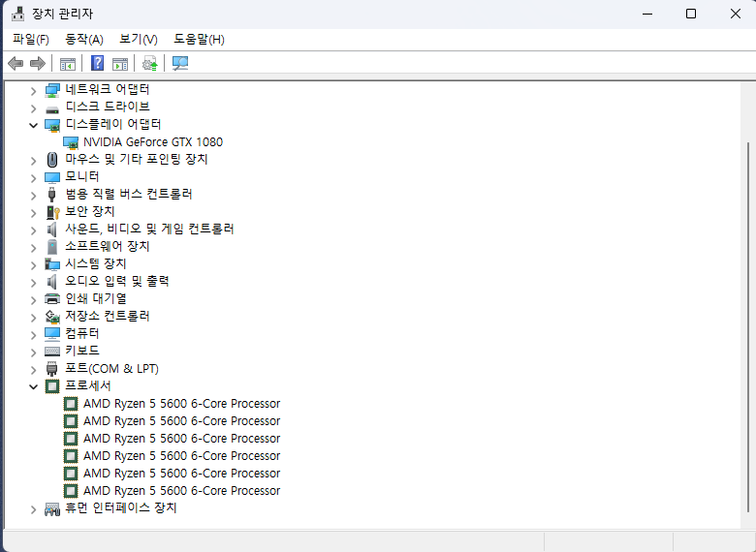This screenshot has height=552, width=756.
Task: Expand 마우스 및 기타 포인팅 장치 chevron
Action: [33, 161]
